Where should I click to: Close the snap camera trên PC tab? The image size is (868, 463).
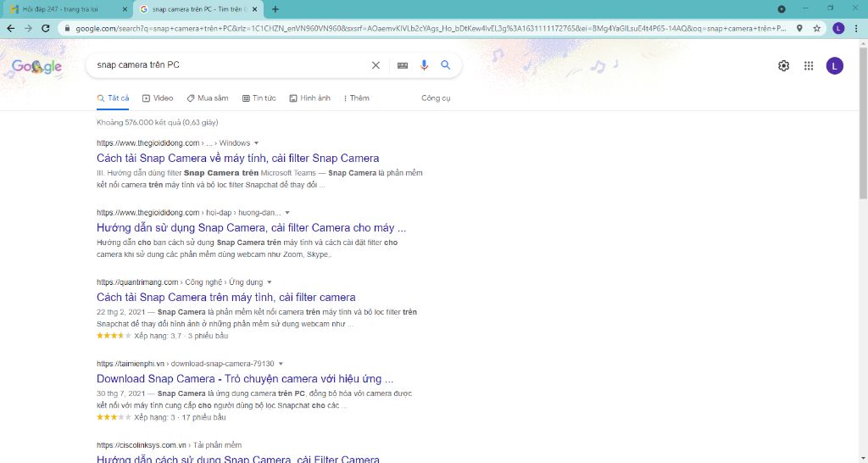click(x=254, y=9)
